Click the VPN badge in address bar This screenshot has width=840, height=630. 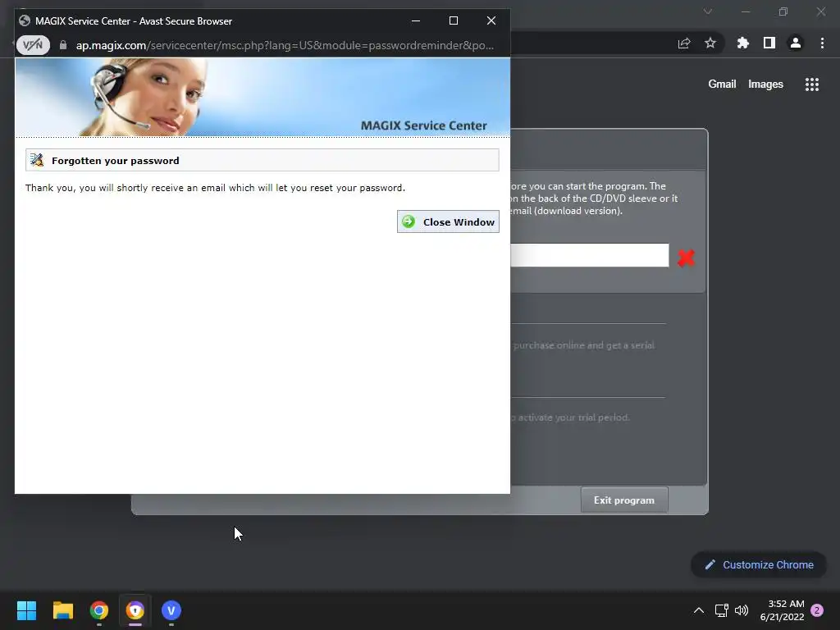(x=33, y=45)
